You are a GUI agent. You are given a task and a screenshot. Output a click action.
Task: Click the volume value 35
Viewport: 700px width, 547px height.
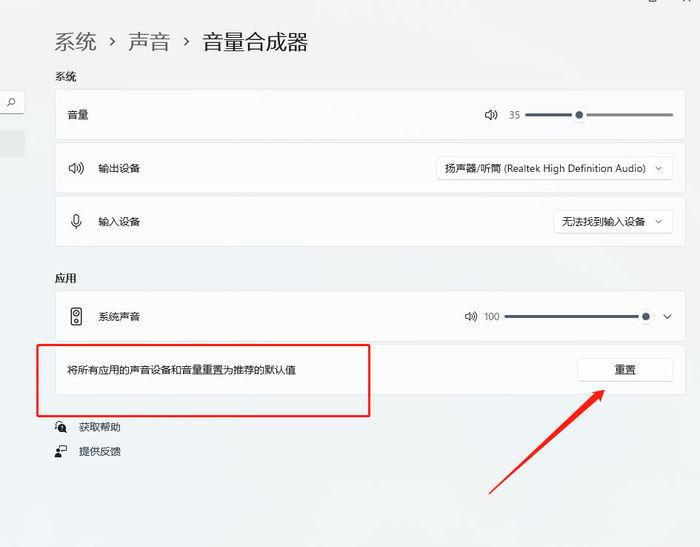514,115
